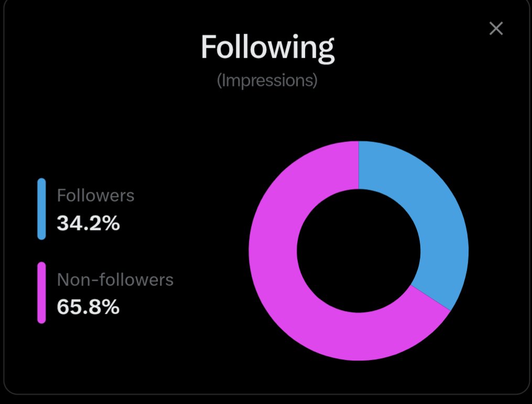Click the "(Impressions)" subtitle text
The height and width of the screenshot is (404, 532).
(x=267, y=81)
